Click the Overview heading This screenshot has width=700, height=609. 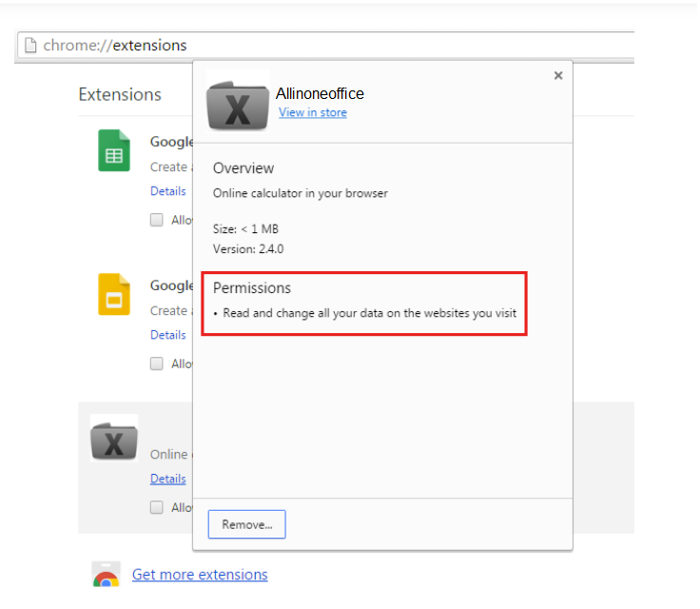click(x=243, y=168)
